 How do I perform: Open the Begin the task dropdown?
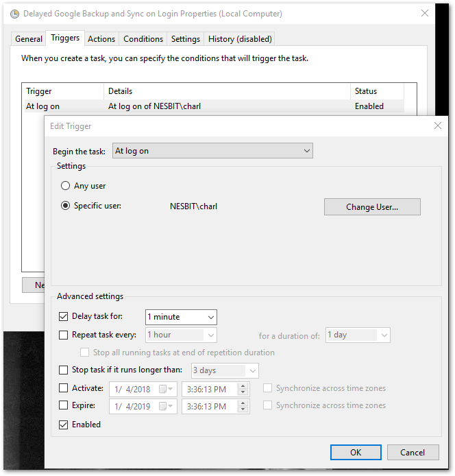(x=212, y=151)
